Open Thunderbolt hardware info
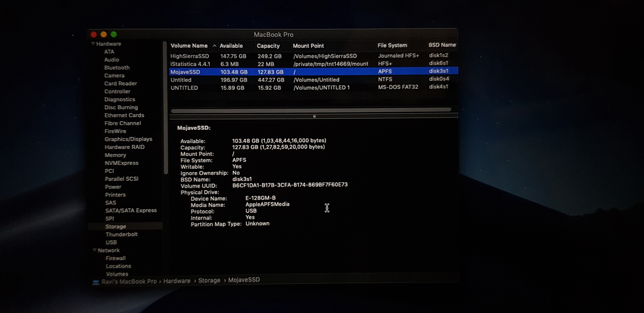644x313 pixels. coord(122,234)
